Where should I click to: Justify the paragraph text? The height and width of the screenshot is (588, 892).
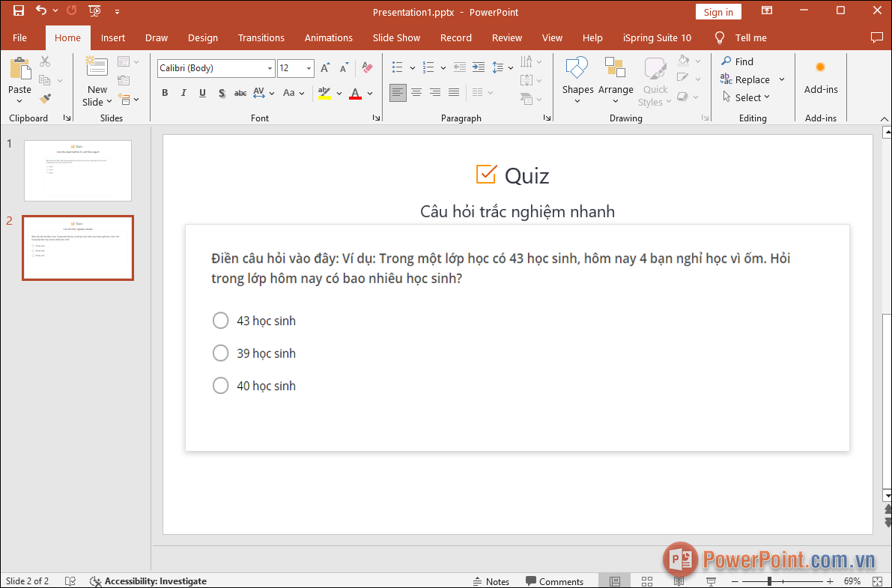coord(454,92)
